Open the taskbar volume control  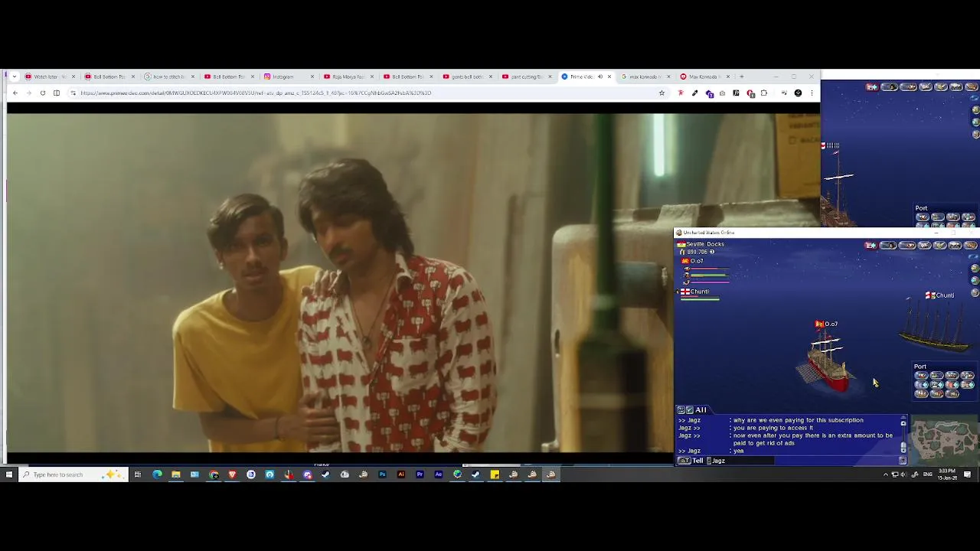tap(903, 474)
